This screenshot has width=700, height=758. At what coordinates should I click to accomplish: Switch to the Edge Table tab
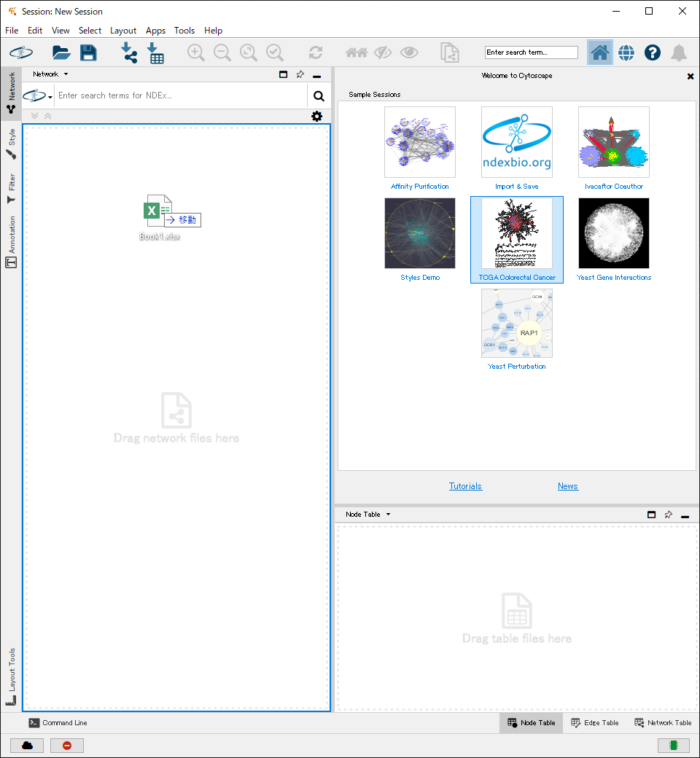(x=594, y=723)
